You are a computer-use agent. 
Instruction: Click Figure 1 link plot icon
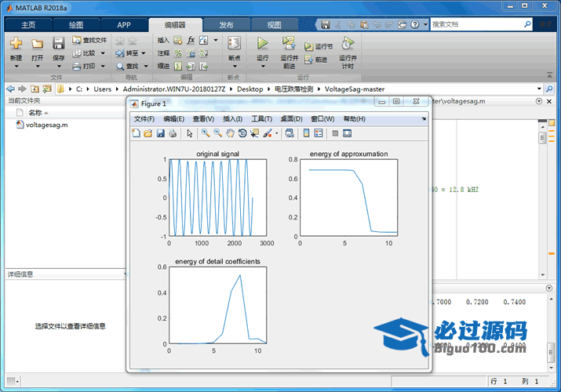click(x=290, y=133)
